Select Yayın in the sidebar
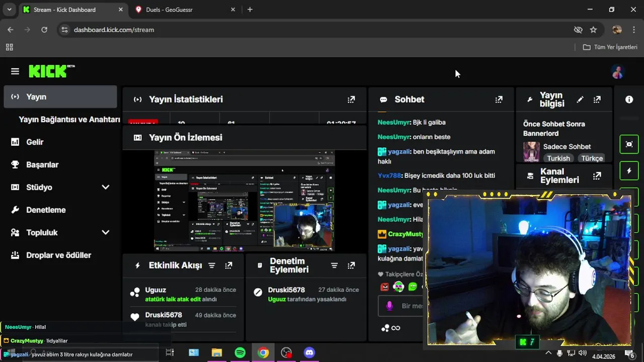This screenshot has width=644, height=362. pyautogui.click(x=60, y=97)
